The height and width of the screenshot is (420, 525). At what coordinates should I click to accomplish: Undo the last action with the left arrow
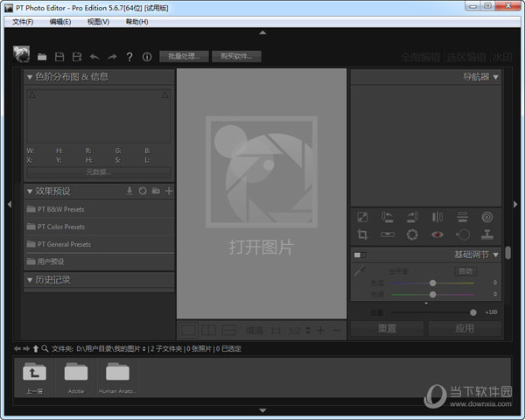pyautogui.click(x=94, y=57)
